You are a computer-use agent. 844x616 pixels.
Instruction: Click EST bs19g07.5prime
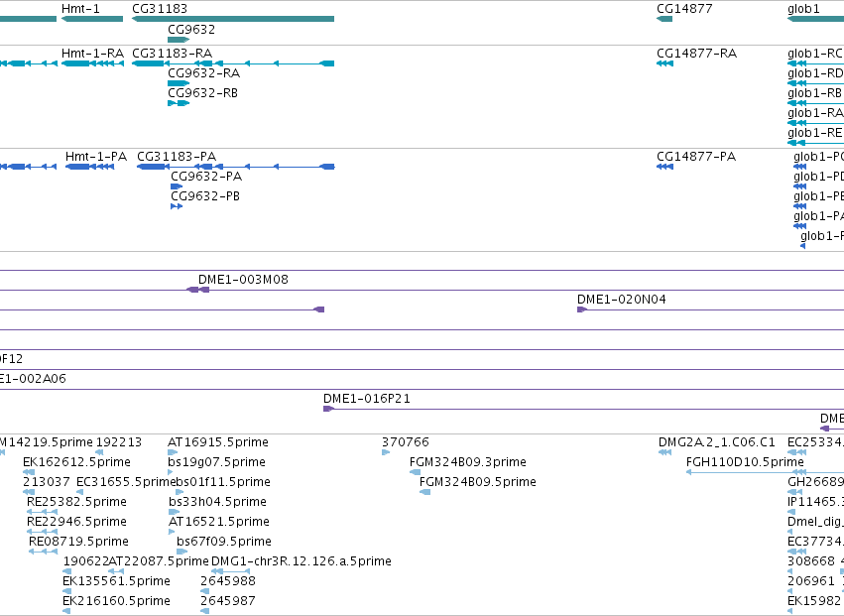pyautogui.click(x=216, y=462)
